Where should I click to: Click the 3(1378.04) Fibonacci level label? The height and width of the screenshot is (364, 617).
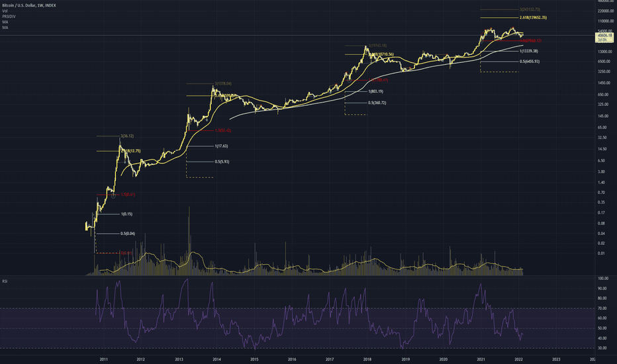coord(223,83)
